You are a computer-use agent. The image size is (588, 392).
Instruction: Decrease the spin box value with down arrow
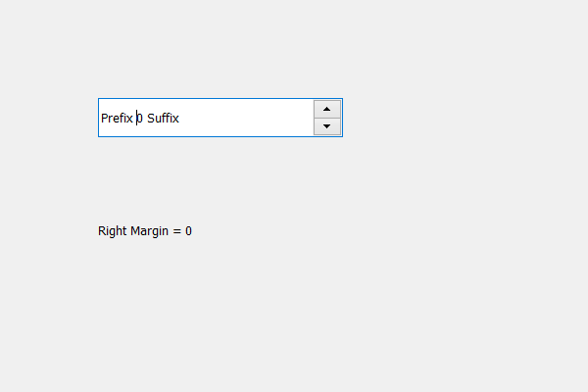(x=327, y=126)
